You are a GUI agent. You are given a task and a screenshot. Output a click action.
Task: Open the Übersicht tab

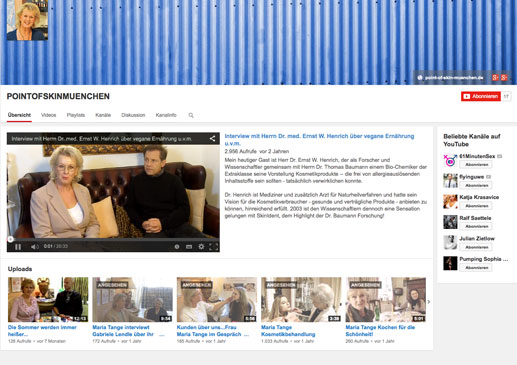tap(19, 115)
